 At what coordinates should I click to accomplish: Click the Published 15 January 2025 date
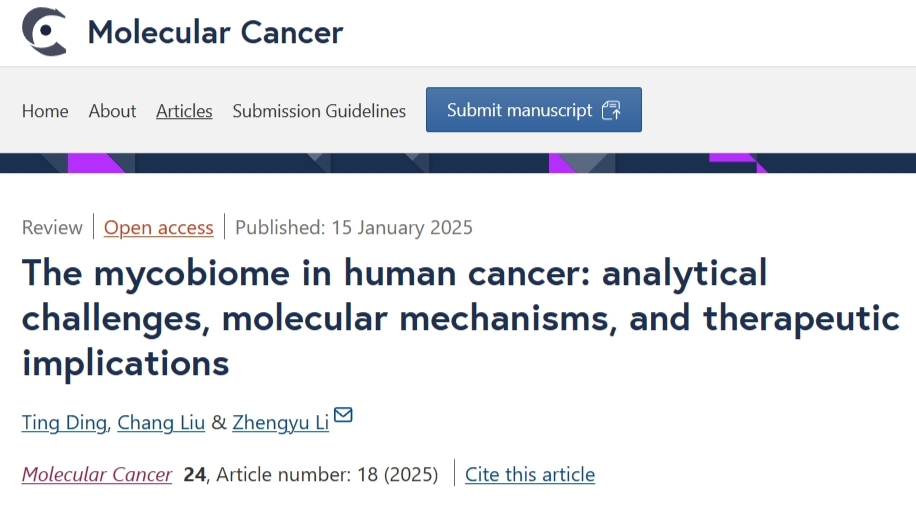tap(353, 227)
